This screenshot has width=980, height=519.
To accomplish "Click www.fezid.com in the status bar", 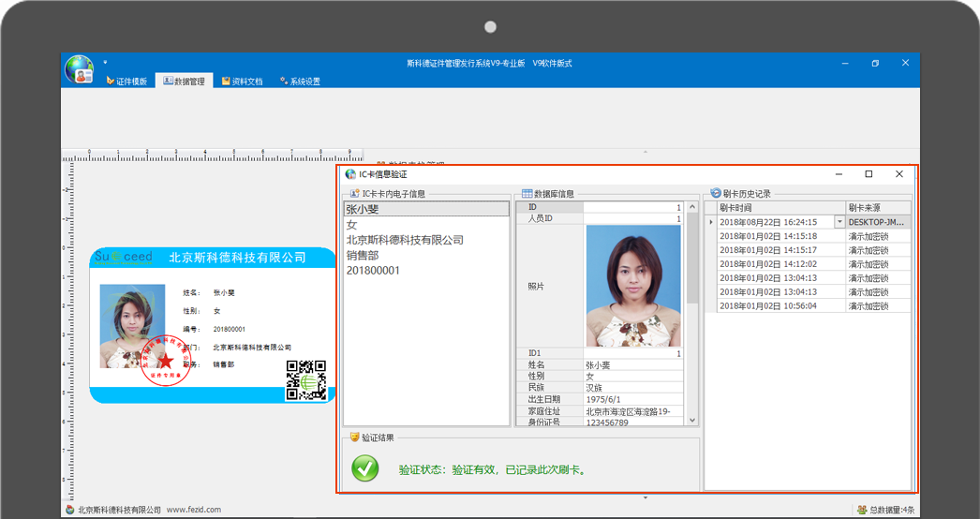I will coord(194,510).
